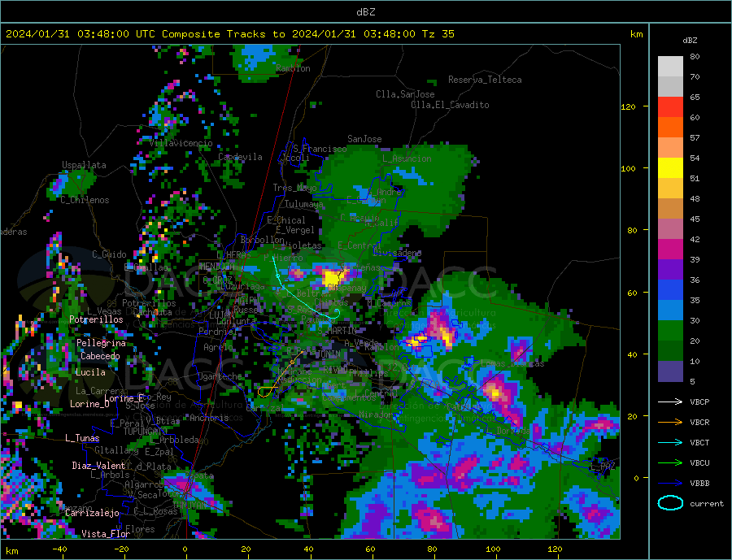
Task: Click the 'VBCT' legend label
Action: [x=699, y=442]
